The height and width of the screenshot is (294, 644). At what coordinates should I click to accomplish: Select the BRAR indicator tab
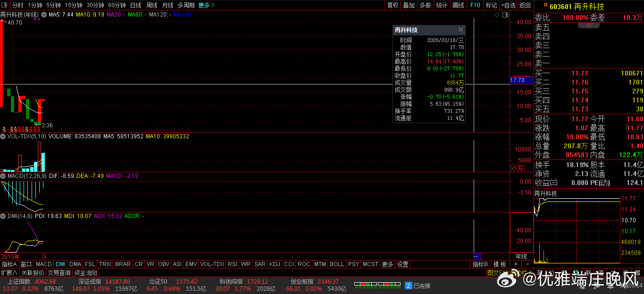tap(123, 264)
